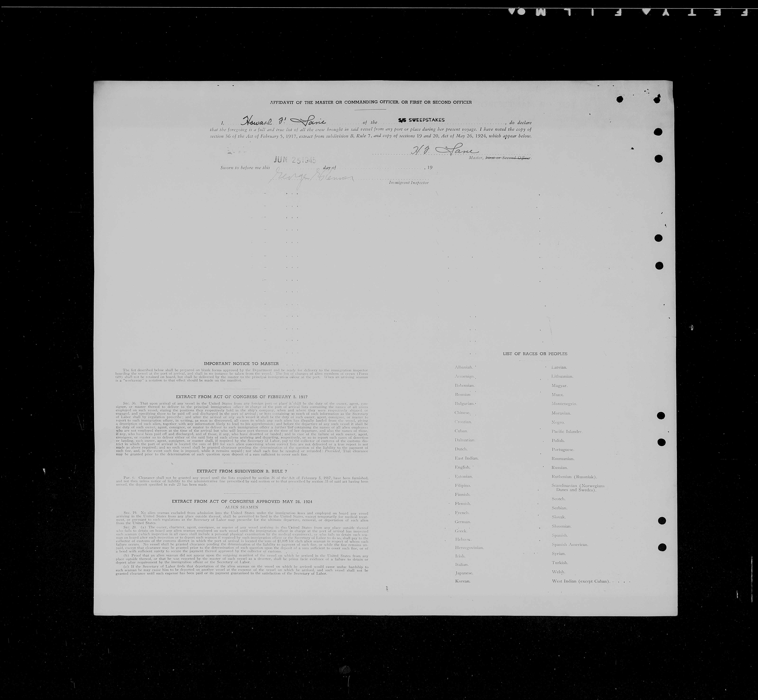
Task: Click the 'Important Notice to Master' heading
Action: pyautogui.click(x=241, y=364)
